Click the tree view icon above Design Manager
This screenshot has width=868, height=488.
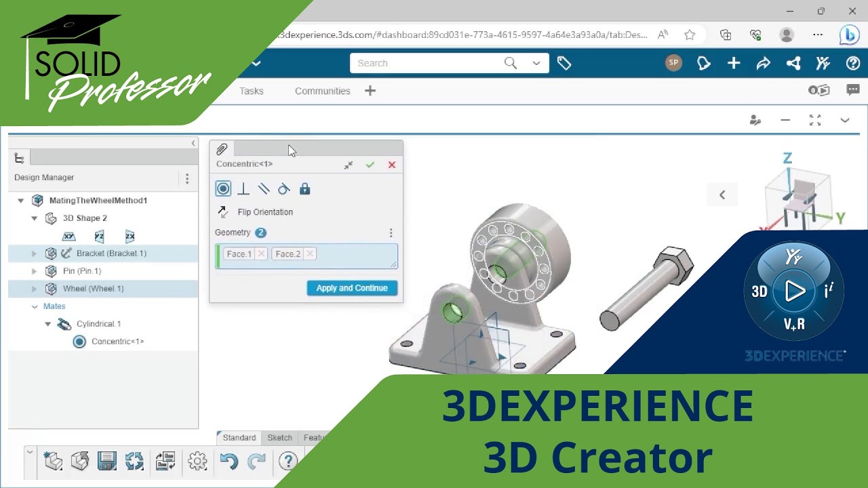point(19,158)
